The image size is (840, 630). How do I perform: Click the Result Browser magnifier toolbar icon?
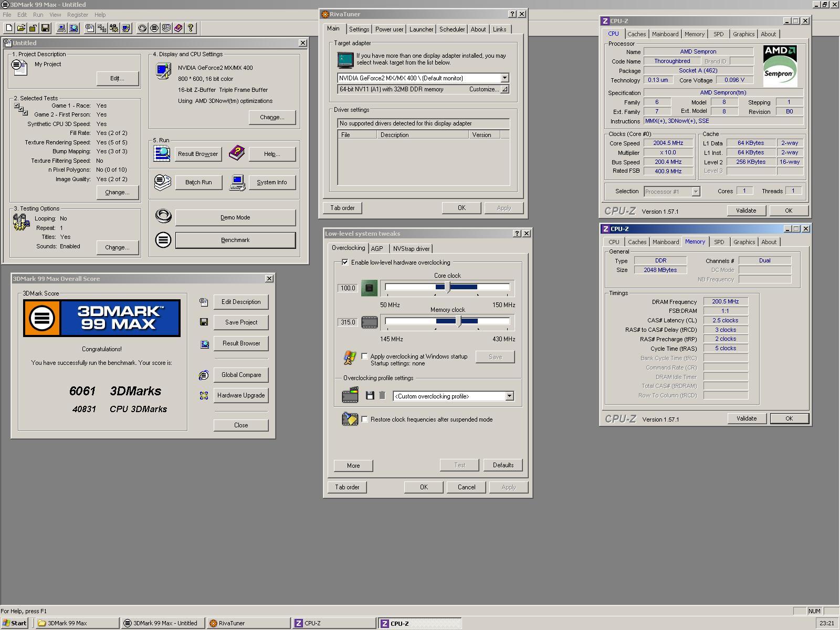(x=73, y=28)
